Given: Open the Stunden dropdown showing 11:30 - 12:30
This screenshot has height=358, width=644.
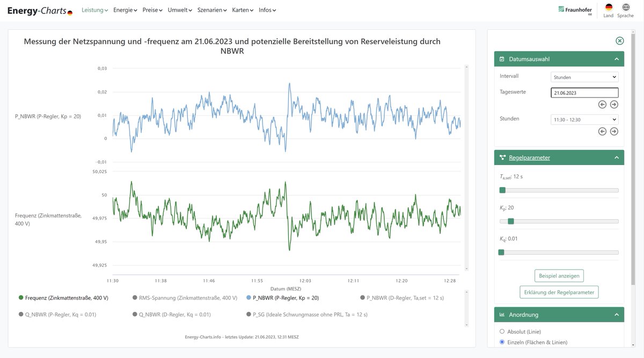Looking at the screenshot, I should click(x=585, y=120).
